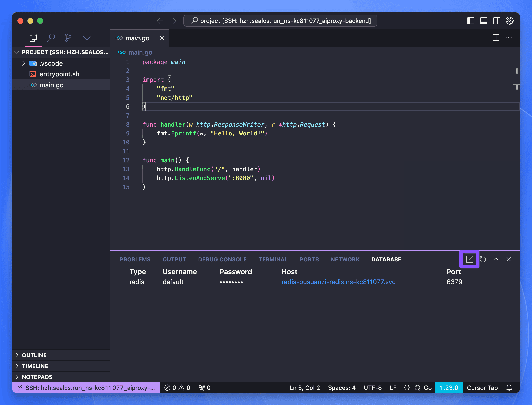Image resolution: width=532 pixels, height=405 pixels.
Task: Open settings with the gear icon
Action: [510, 21]
